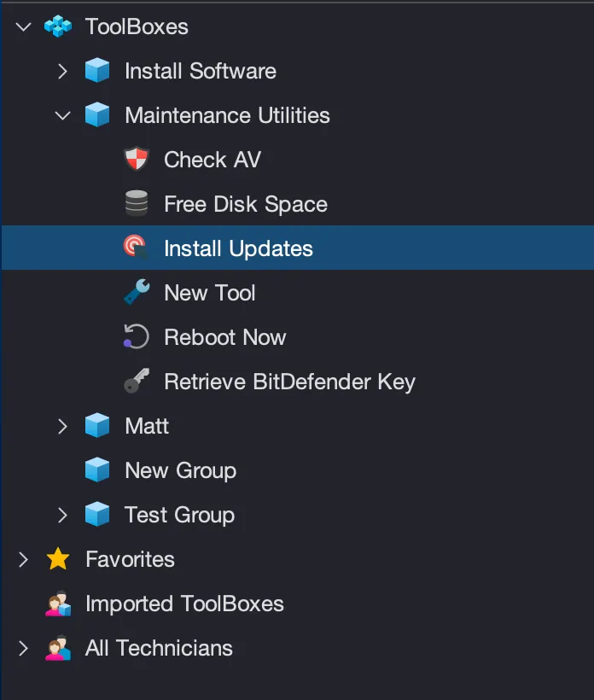Click the New Tool wrench icon
Screen dimensions: 594x700
136,293
